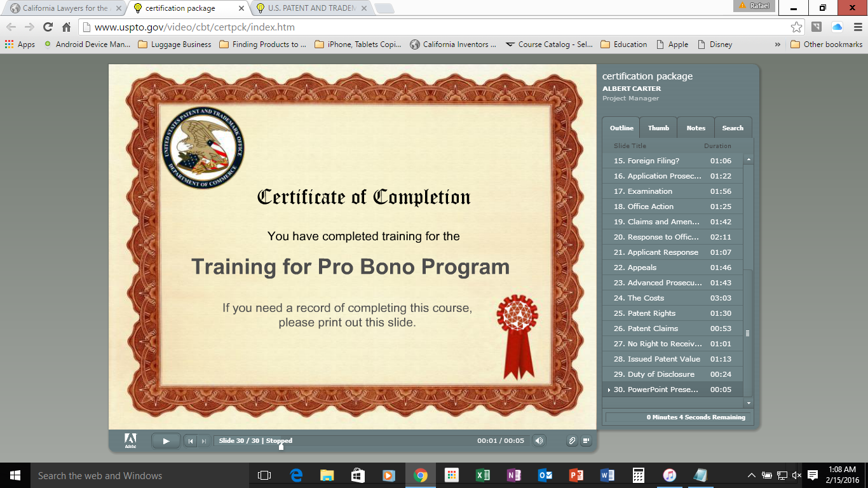Open the Search tab in the sidebar
868x488 pixels.
coord(733,127)
